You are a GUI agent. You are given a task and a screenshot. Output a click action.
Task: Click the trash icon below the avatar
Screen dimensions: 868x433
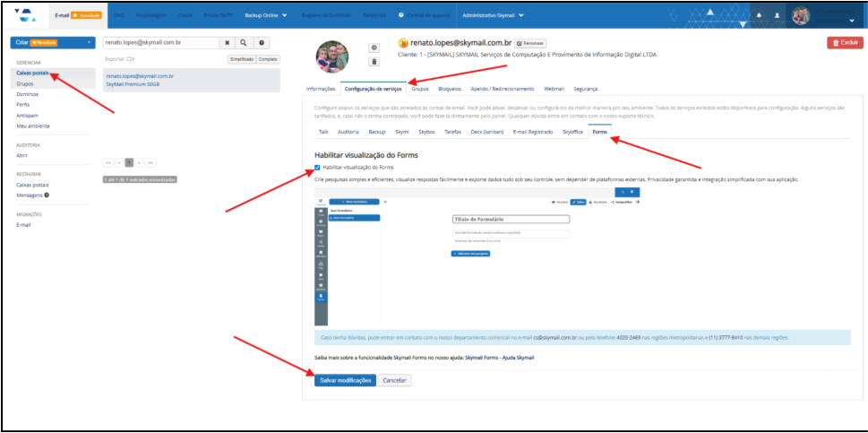[x=374, y=61]
